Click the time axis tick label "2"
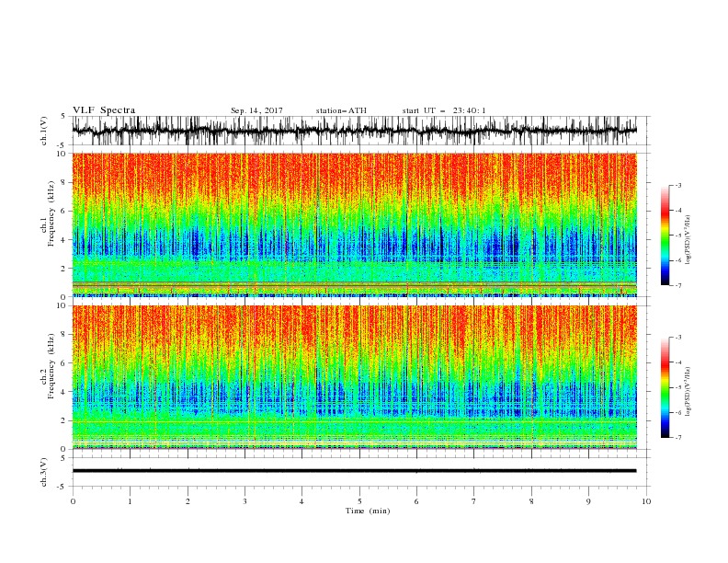Image resolution: width=728 pixels, height=563 pixels. pos(188,501)
